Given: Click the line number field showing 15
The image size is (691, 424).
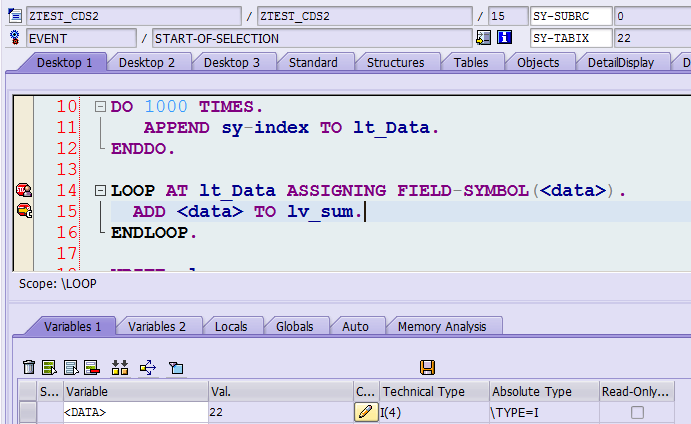Looking at the screenshot, I should click(x=508, y=16).
